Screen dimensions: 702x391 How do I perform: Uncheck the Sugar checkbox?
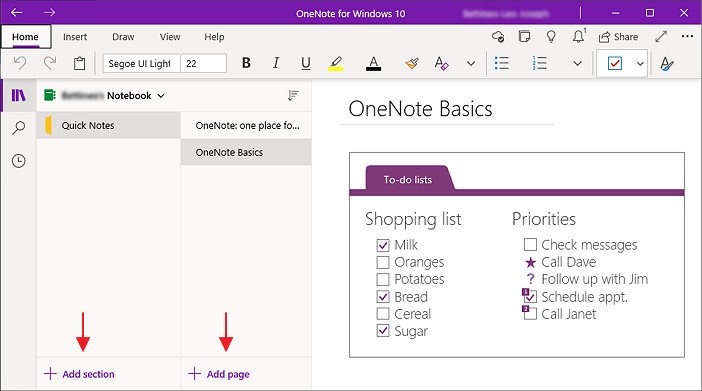(383, 331)
